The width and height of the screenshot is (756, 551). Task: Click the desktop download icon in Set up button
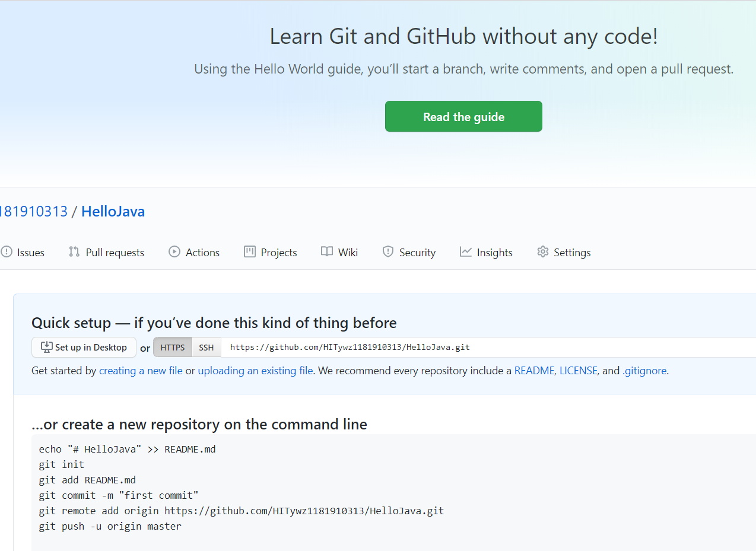pos(46,348)
